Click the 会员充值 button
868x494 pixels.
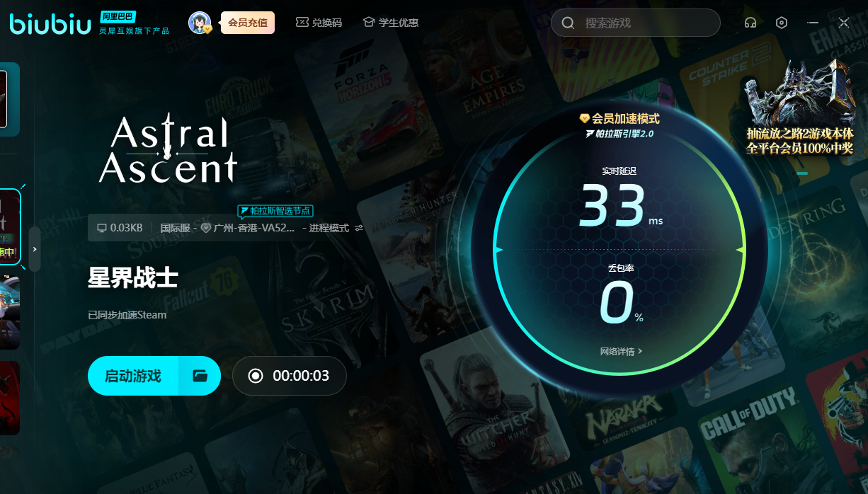pyautogui.click(x=248, y=23)
